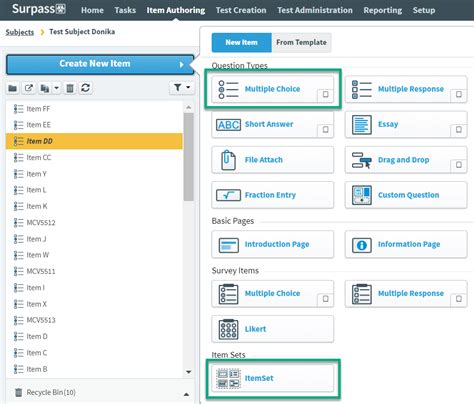
Task: Click the refresh icon in items toolbar
Action: pos(86,88)
